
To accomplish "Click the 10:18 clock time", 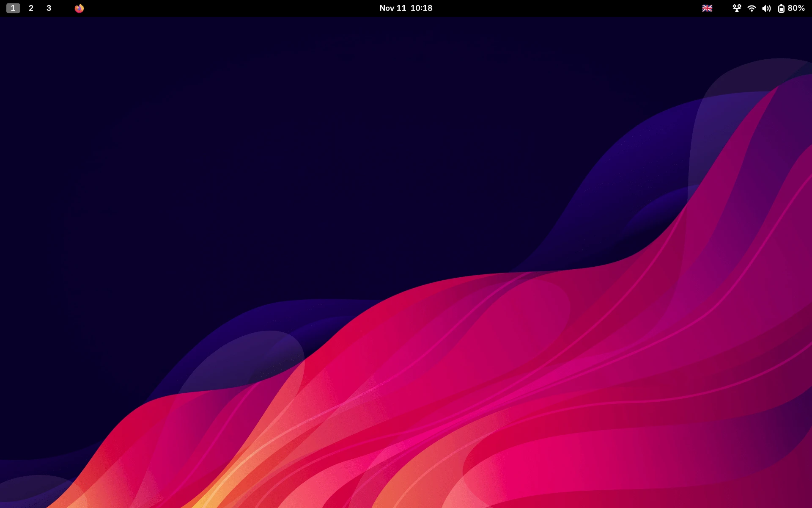I will [x=422, y=8].
